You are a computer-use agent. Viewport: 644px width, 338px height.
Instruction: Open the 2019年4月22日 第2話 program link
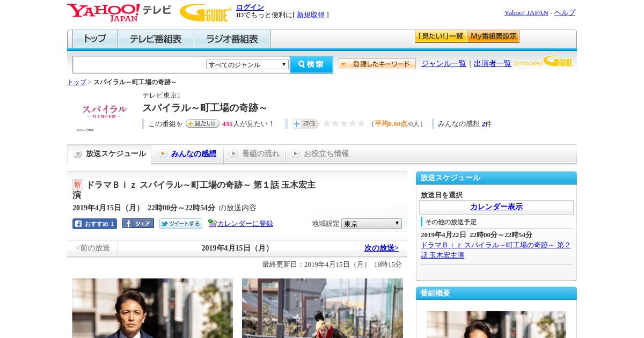click(495, 250)
